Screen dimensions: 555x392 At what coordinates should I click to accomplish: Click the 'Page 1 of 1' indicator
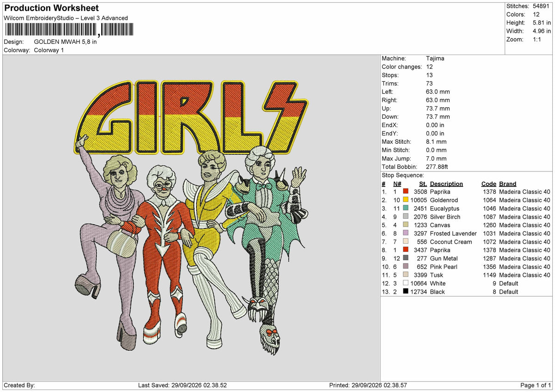536,385
